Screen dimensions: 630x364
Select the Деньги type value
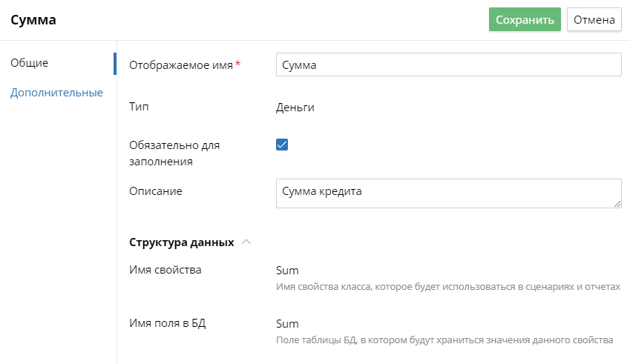pyautogui.click(x=295, y=107)
